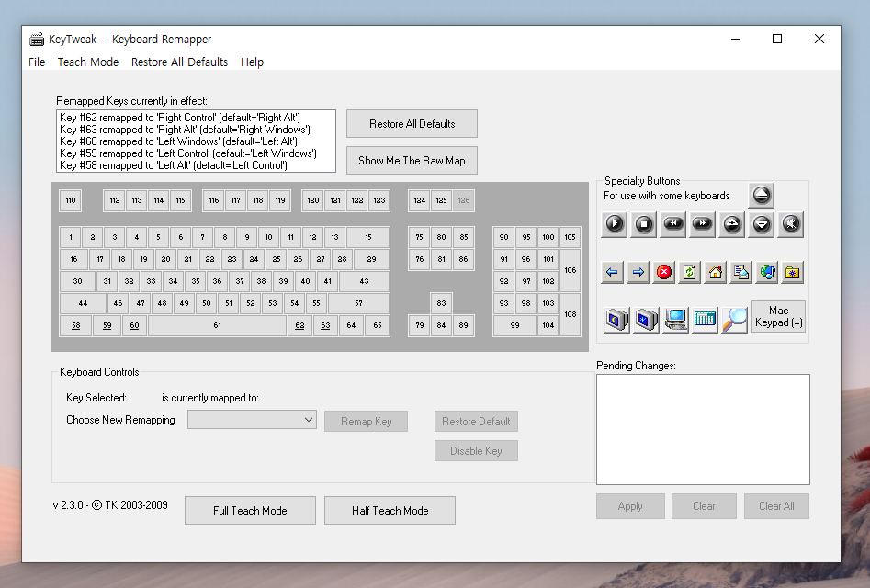Click the Volume Up specialty button

click(732, 224)
